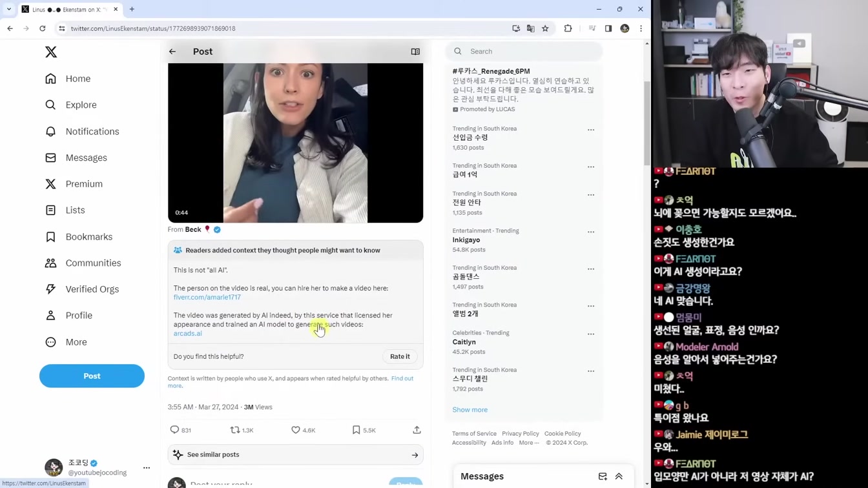Click the share post icon
868x488 pixels.
point(417,430)
